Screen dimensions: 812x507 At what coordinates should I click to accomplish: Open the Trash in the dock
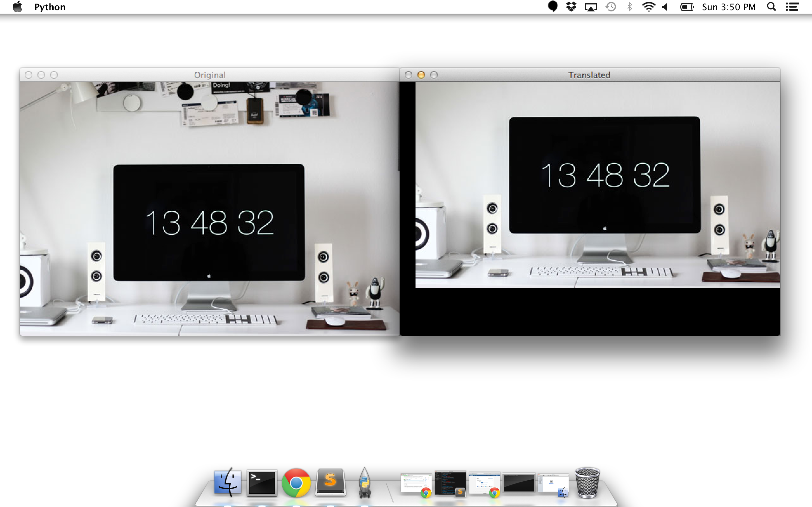click(587, 483)
